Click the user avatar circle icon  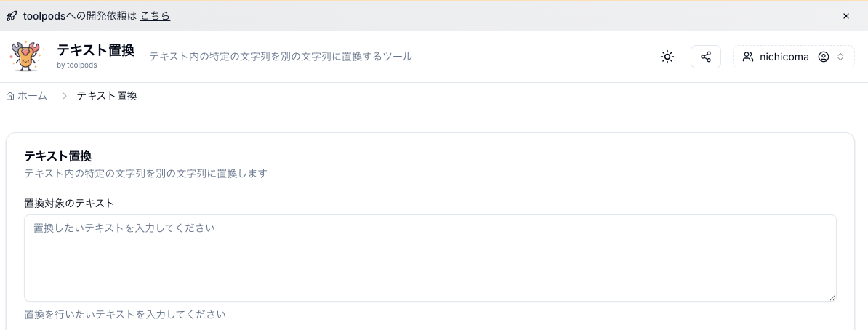pos(824,57)
